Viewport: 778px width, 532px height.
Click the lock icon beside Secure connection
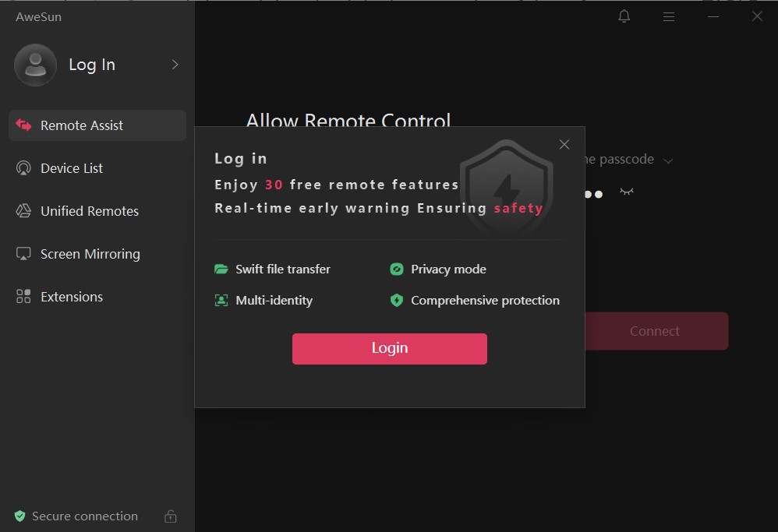pyautogui.click(x=170, y=516)
